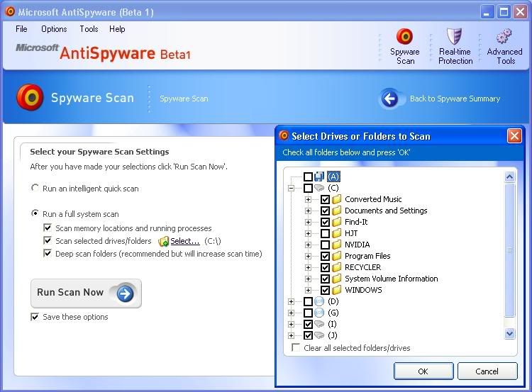Click the Program Files folder icon

[x=336, y=256]
